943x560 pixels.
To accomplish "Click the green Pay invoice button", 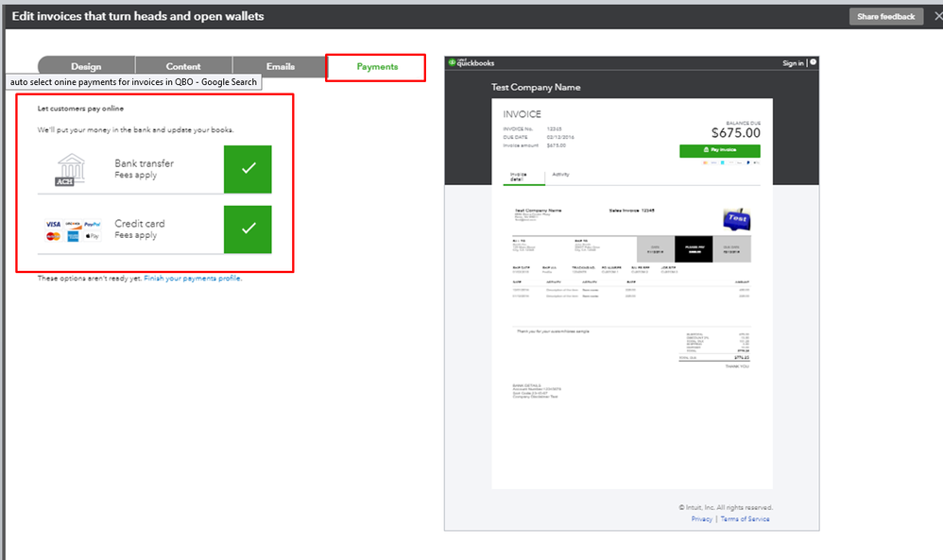I will pos(720,150).
